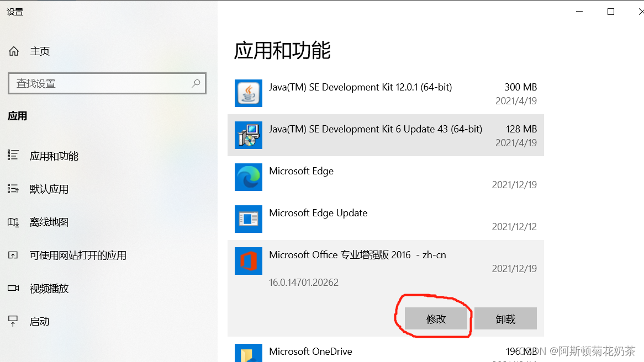Click the 默认应用 icon in the sidebar
644x362 pixels.
point(13,188)
